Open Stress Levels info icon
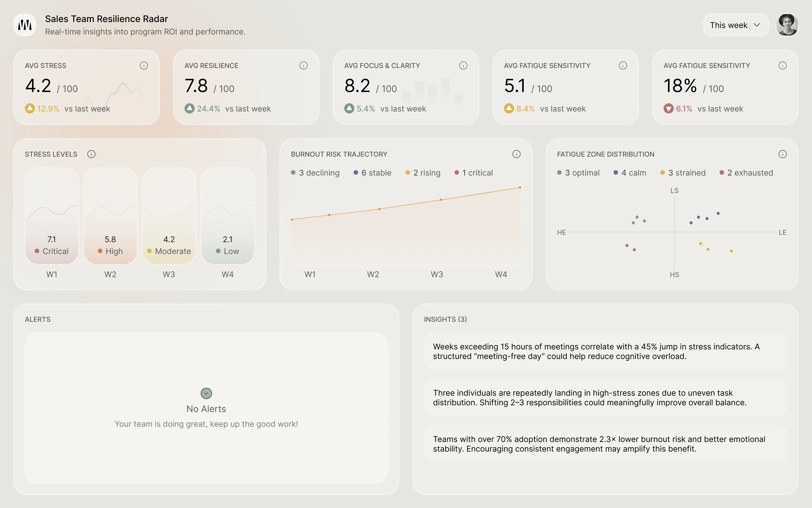Viewport: 812px width, 508px height. (91, 154)
